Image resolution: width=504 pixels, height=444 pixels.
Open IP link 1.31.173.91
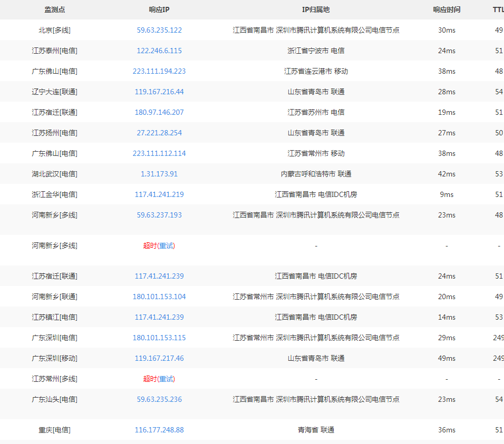[x=159, y=174]
